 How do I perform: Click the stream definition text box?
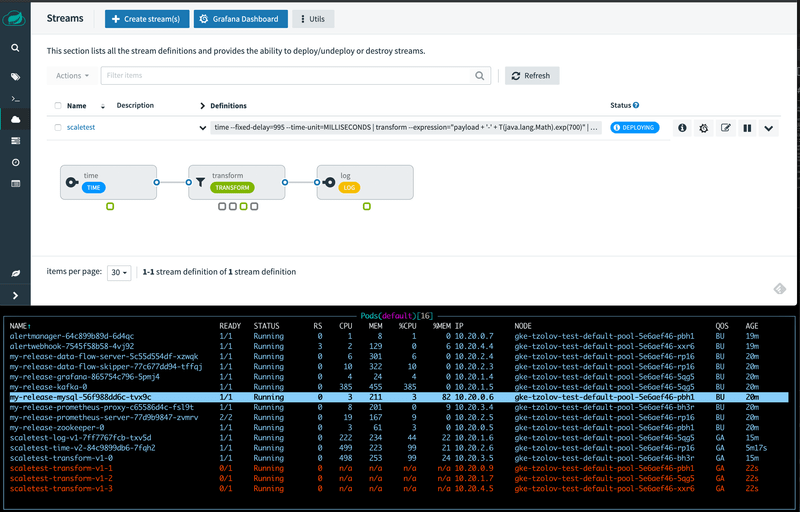coord(406,127)
